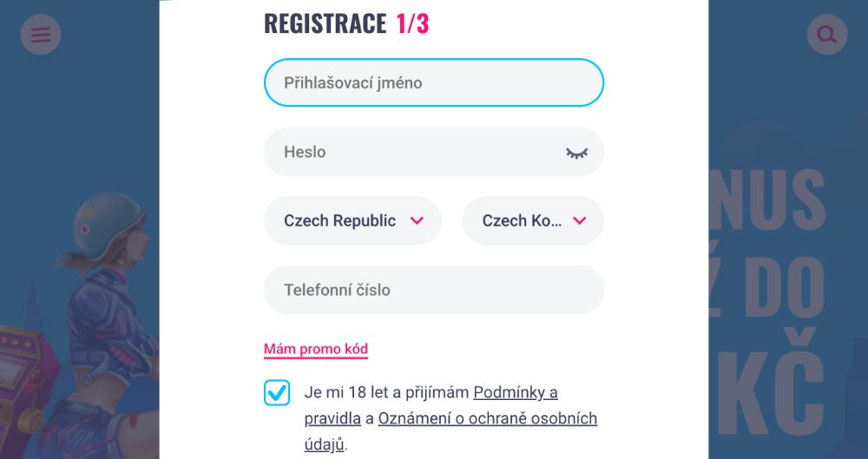Click the pink 1/3 step indicator
868x459 pixels.
(412, 24)
